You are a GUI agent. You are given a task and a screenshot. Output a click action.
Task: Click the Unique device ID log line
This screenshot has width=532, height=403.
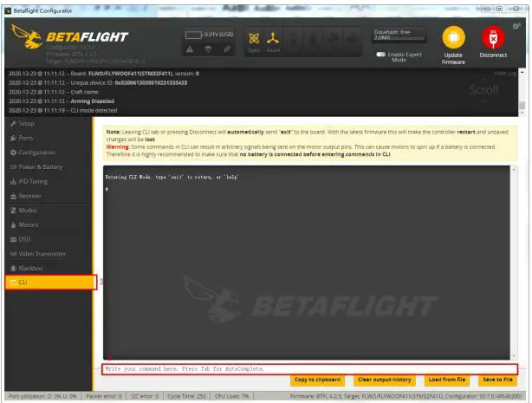click(x=98, y=83)
